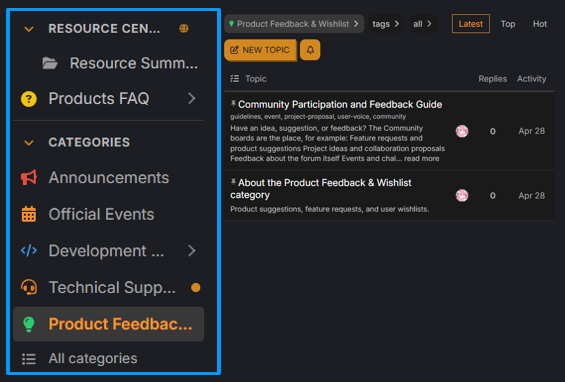Screen dimensions: 565x382
Task: Open poster avatar on Community Participation topic
Action: 462,131
